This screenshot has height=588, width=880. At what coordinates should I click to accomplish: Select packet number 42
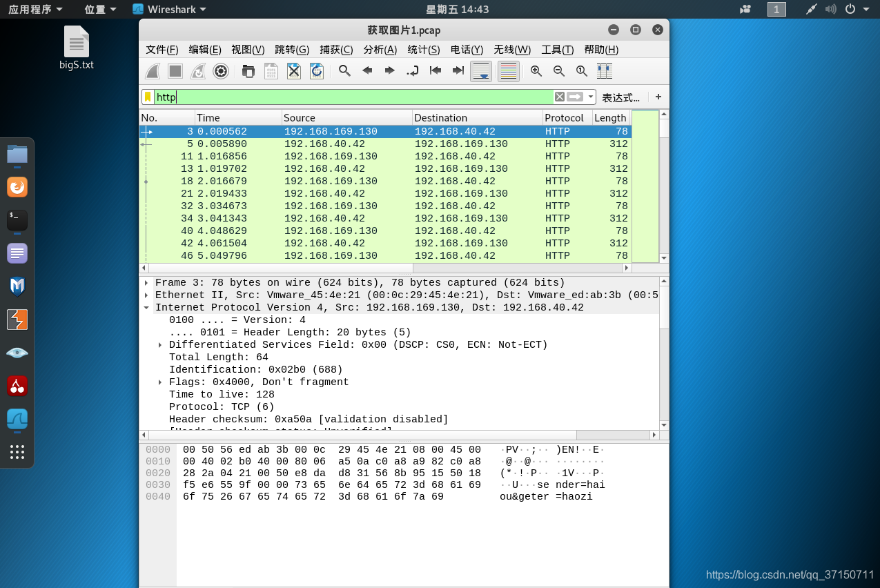[x=385, y=244]
